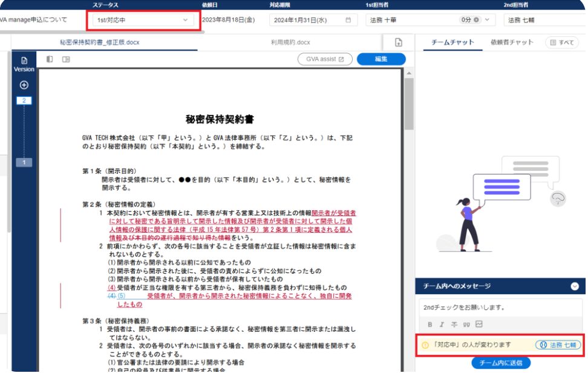Click the heading 第３条（秘密保持義務）
Image resolution: width=588 pixels, height=373 pixels.
click(116, 321)
